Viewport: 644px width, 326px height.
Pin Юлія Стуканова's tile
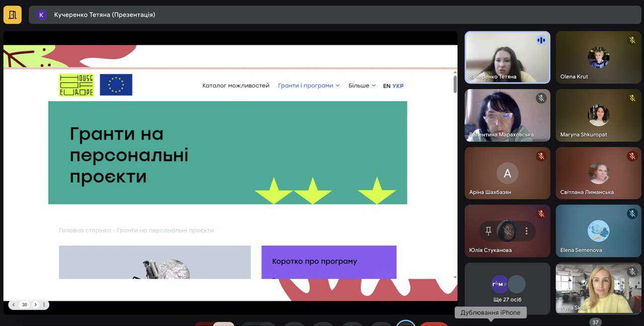(488, 231)
